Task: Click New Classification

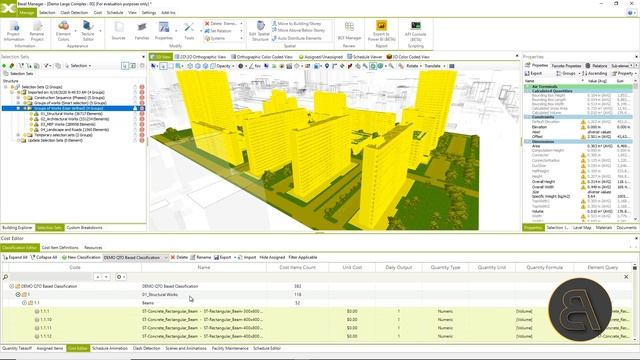Action: (x=81, y=258)
